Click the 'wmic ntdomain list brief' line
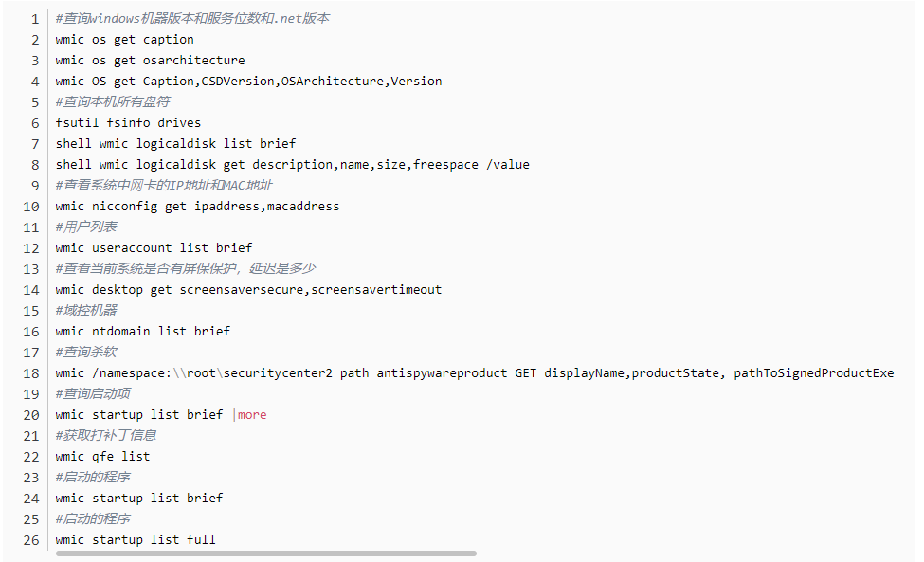Viewport: 924px width, 562px height. [x=142, y=331]
